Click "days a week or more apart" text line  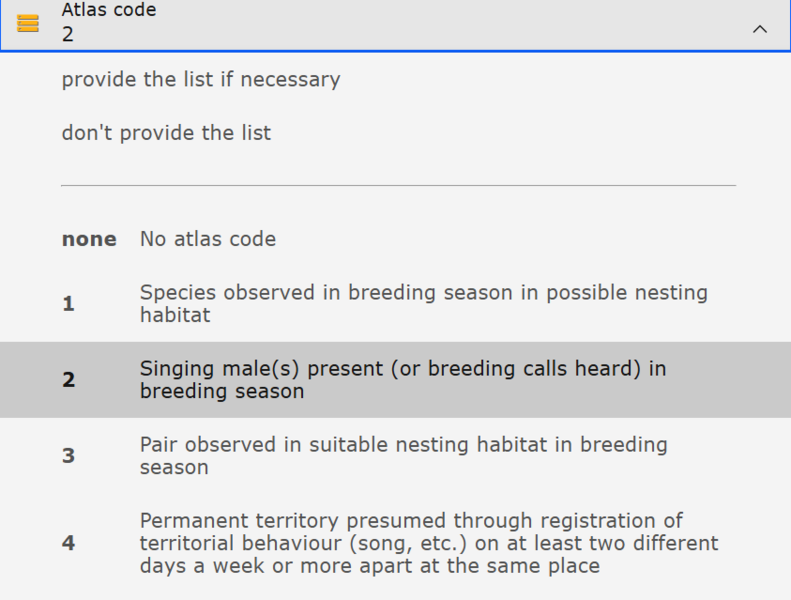point(369,566)
